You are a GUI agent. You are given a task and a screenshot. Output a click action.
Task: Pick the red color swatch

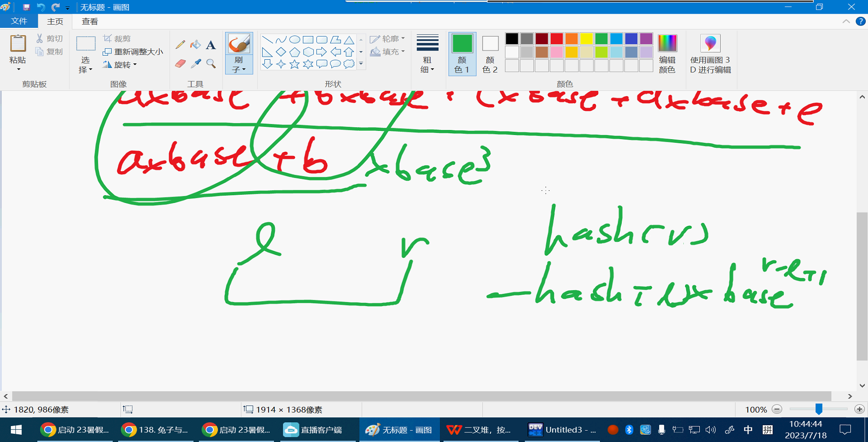(x=557, y=39)
